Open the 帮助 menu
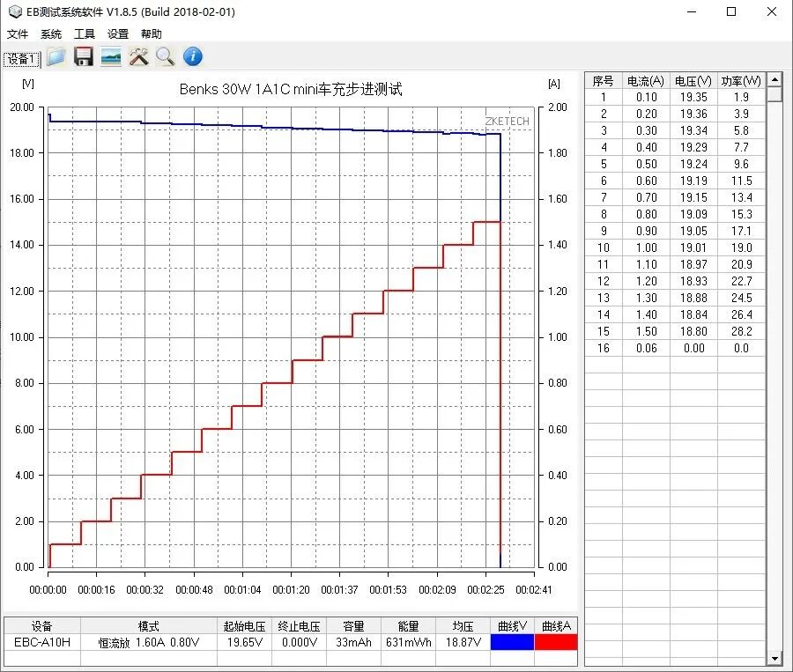The width and height of the screenshot is (793, 672). click(152, 33)
